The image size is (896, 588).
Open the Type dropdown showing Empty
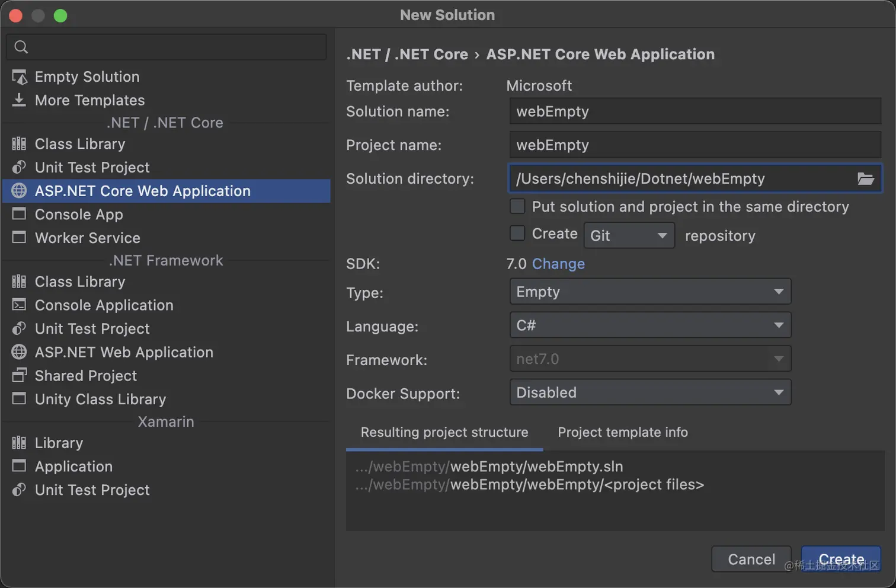pyautogui.click(x=650, y=292)
